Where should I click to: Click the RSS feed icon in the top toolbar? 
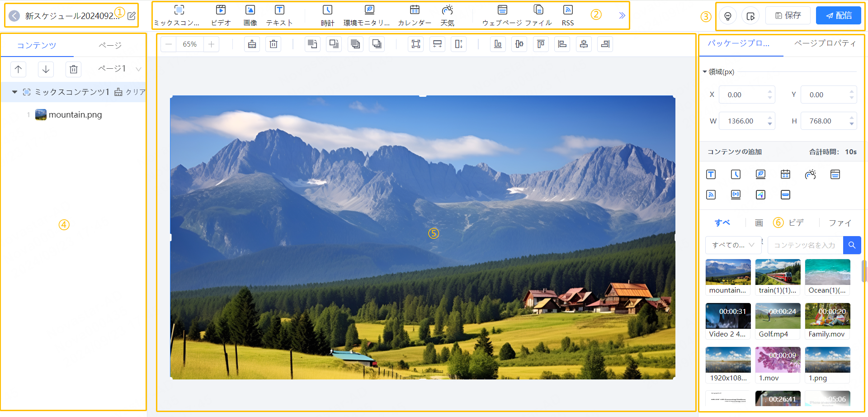[568, 15]
